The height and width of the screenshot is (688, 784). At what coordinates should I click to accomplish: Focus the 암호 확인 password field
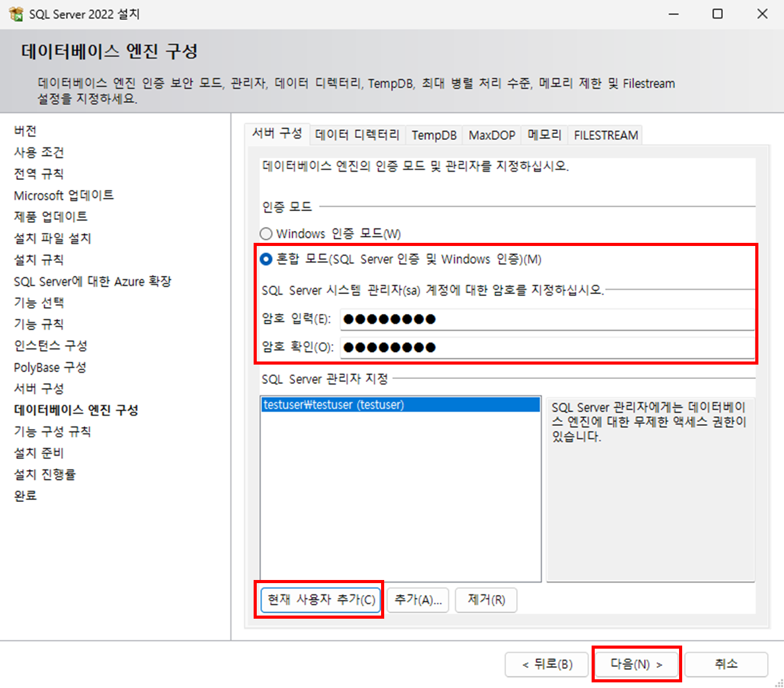tap(547, 347)
